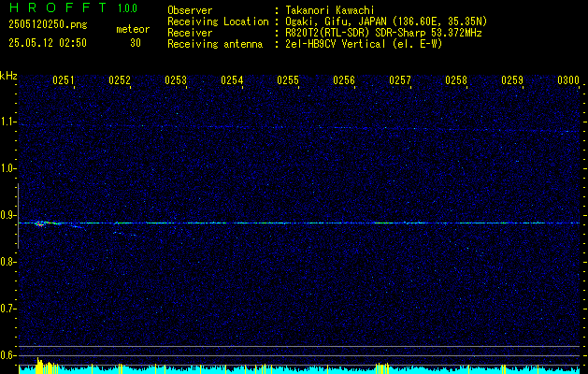Click the 0253 time marker
Screen dimensions: 588x374
[176, 80]
